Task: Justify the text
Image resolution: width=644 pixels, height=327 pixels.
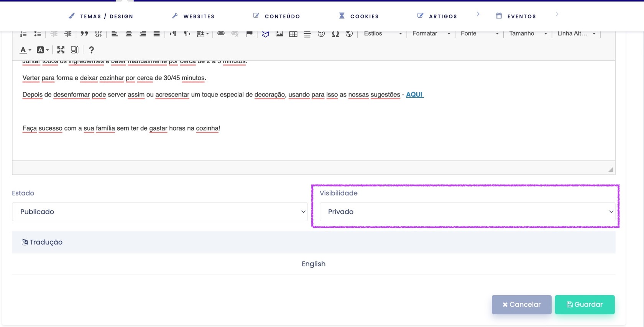Action: point(156,34)
